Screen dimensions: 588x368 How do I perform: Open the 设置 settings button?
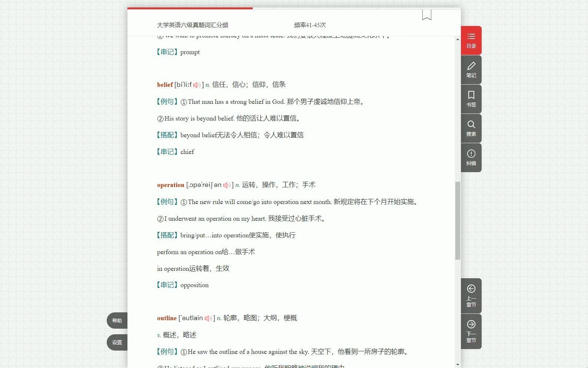pos(117,342)
